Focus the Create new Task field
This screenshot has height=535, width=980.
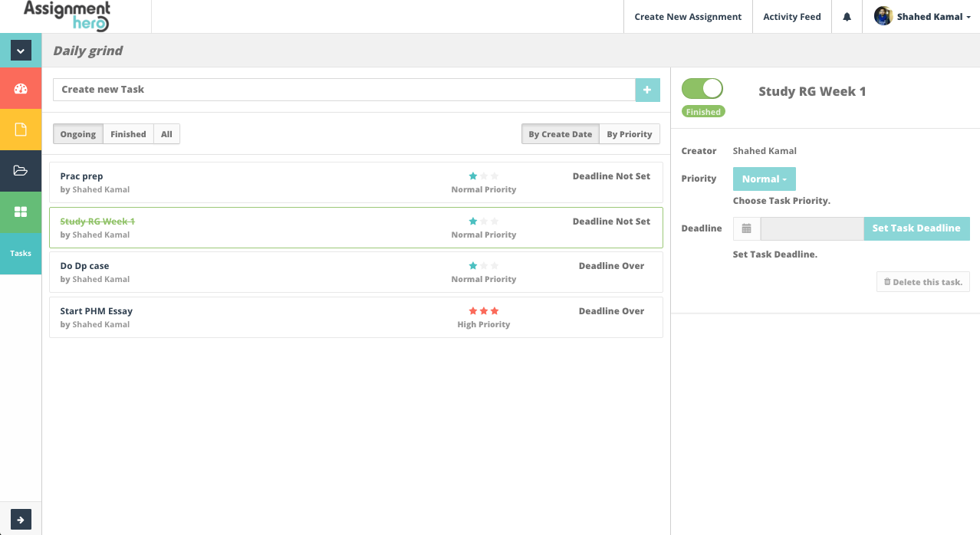pos(344,90)
